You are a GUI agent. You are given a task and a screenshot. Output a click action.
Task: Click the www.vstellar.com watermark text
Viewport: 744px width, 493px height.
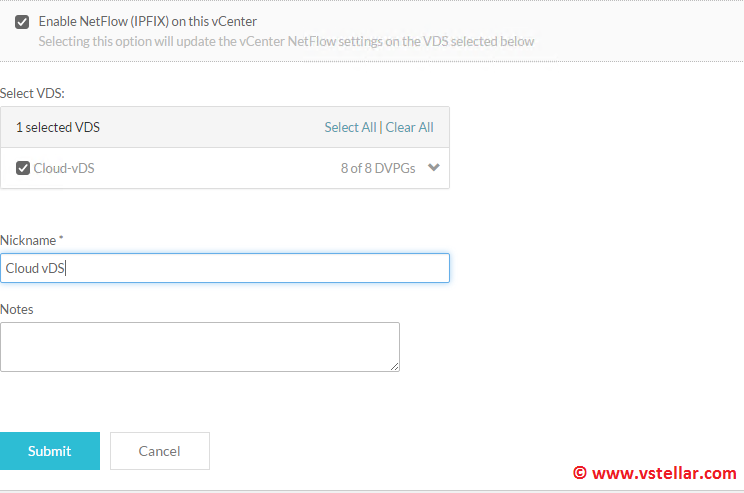(663, 473)
